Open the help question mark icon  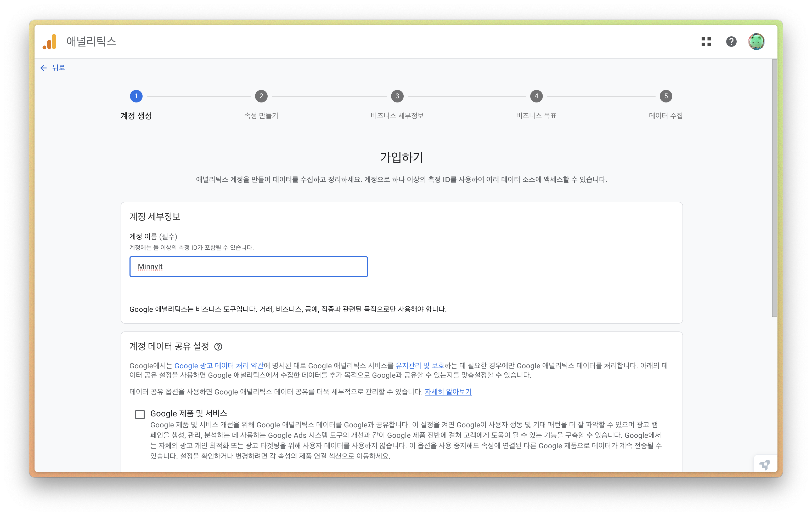pos(731,42)
